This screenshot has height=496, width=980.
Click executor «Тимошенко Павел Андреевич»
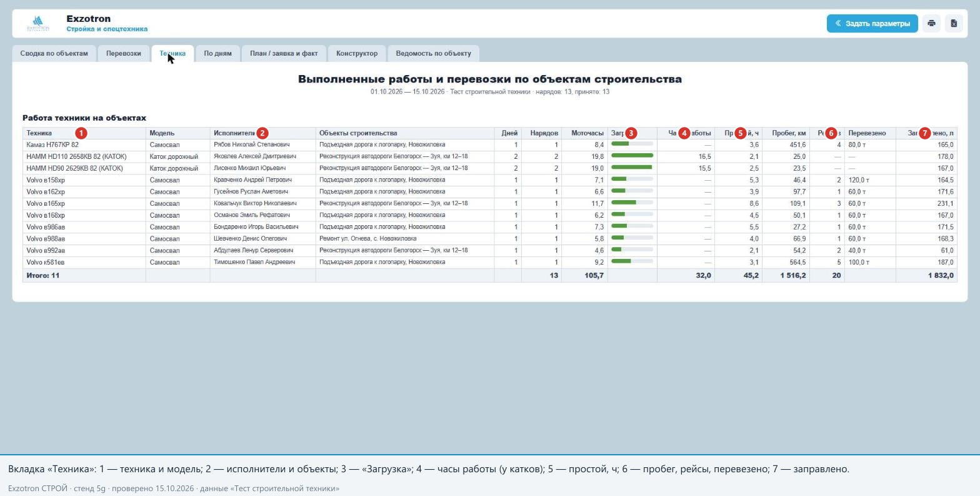tap(254, 263)
